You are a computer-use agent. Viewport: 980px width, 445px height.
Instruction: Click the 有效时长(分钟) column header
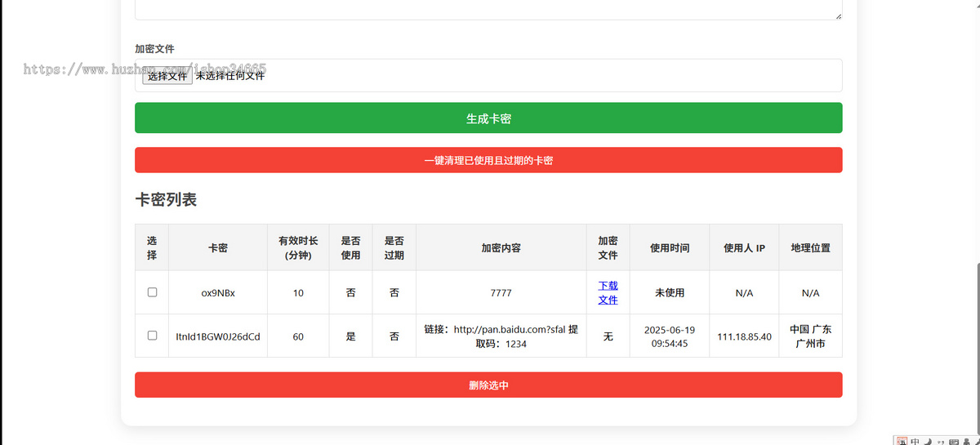(x=298, y=247)
